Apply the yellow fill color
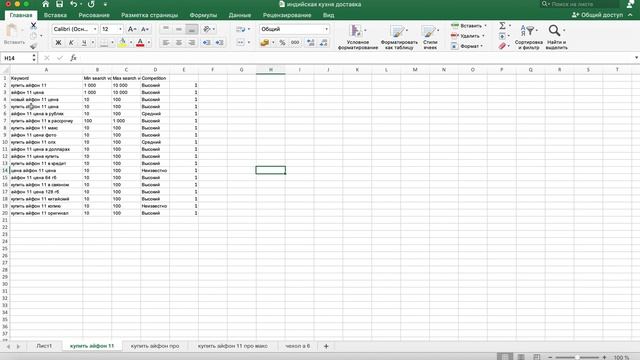 point(122,42)
